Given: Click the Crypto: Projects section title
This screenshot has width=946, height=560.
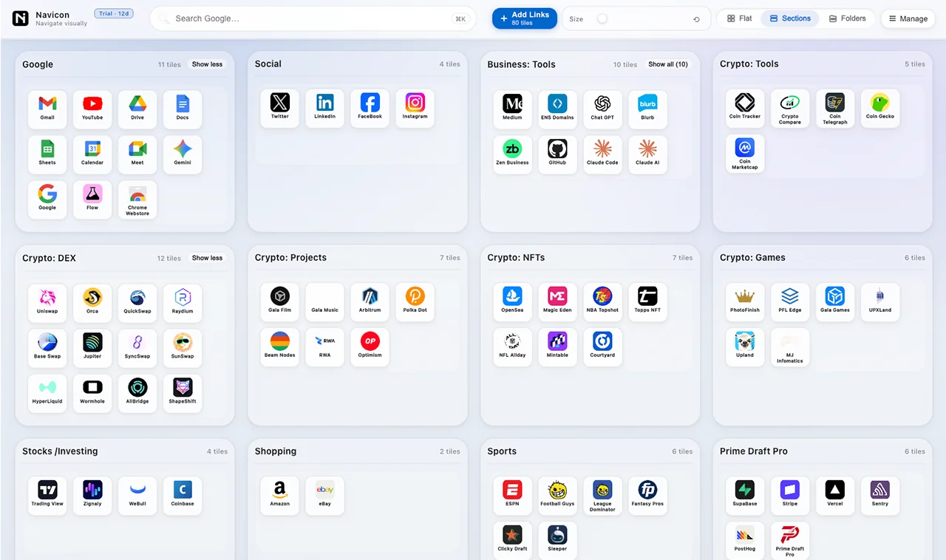Looking at the screenshot, I should tap(290, 257).
